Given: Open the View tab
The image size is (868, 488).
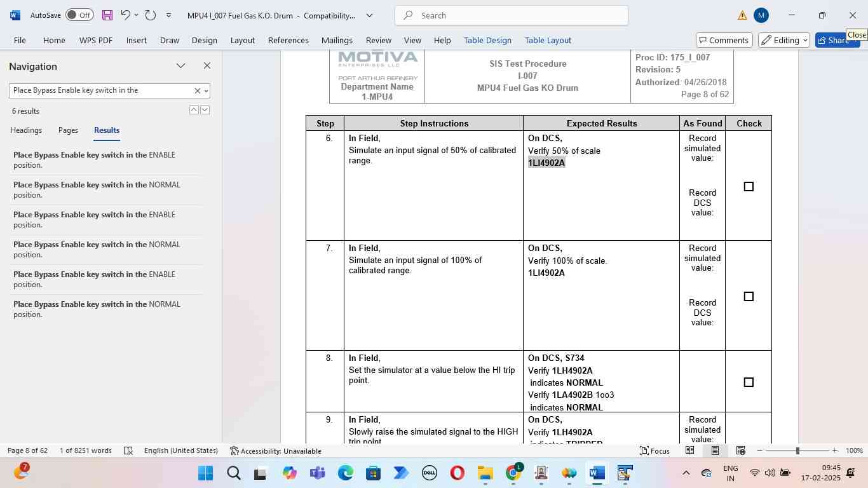Looking at the screenshot, I should pyautogui.click(x=412, y=40).
